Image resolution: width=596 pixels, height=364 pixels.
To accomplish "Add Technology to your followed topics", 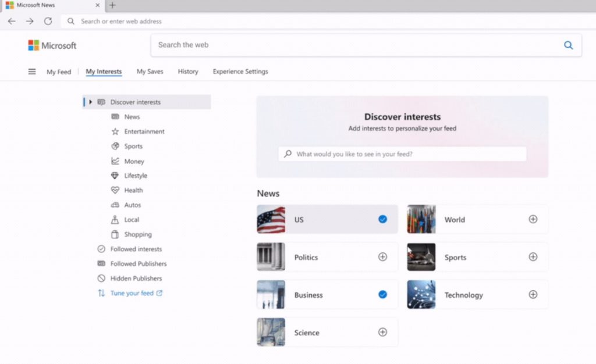I will [x=533, y=295].
